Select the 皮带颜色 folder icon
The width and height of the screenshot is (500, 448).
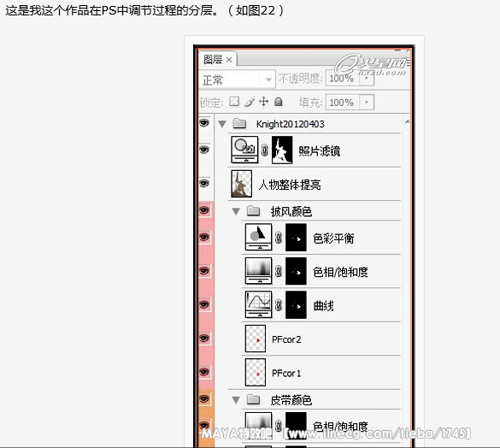pyautogui.click(x=254, y=399)
